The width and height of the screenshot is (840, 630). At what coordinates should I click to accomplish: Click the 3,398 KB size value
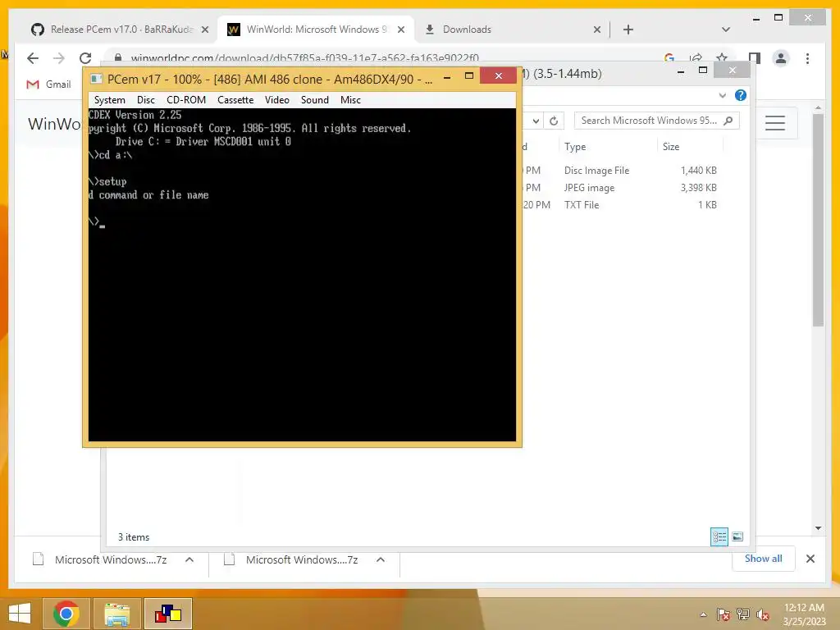click(699, 188)
